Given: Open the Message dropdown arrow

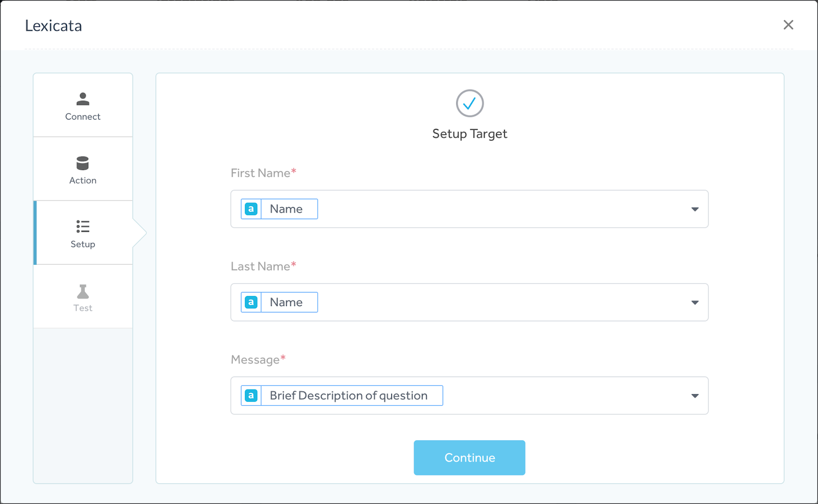Looking at the screenshot, I should pyautogui.click(x=695, y=396).
